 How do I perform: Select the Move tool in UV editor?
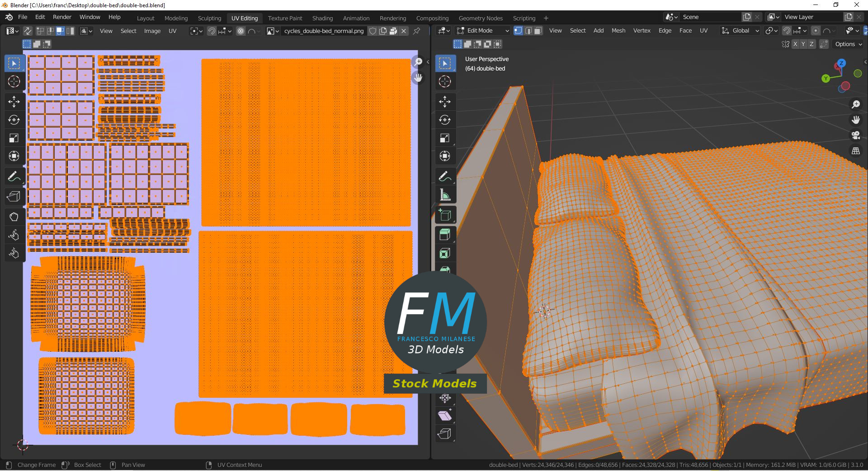point(14,102)
